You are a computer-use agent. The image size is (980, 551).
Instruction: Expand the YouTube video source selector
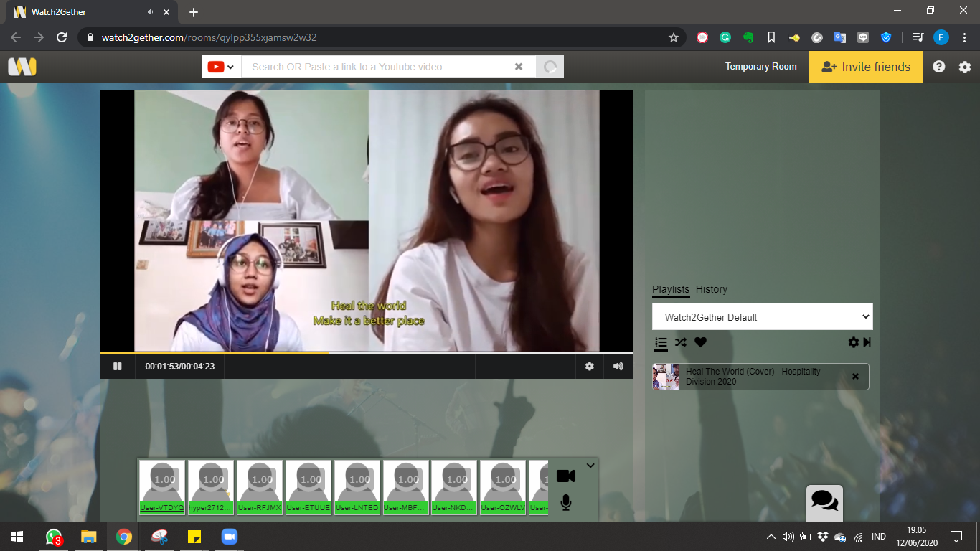pos(221,67)
